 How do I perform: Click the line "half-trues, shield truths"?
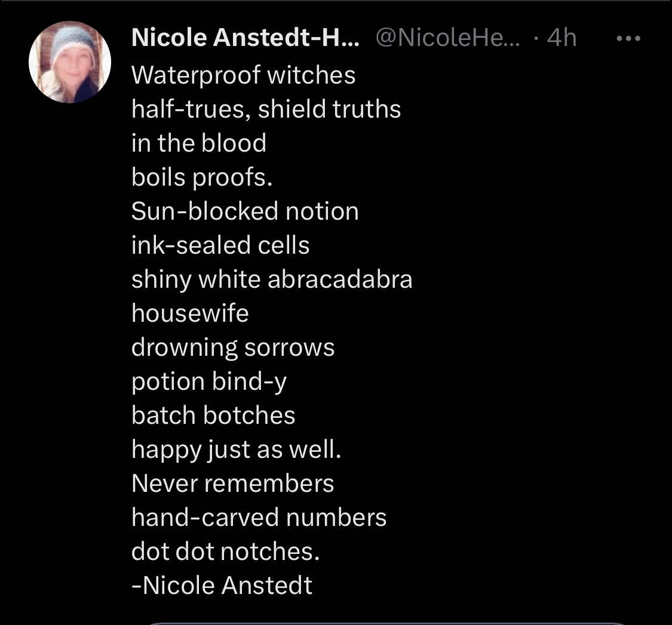[x=266, y=109]
